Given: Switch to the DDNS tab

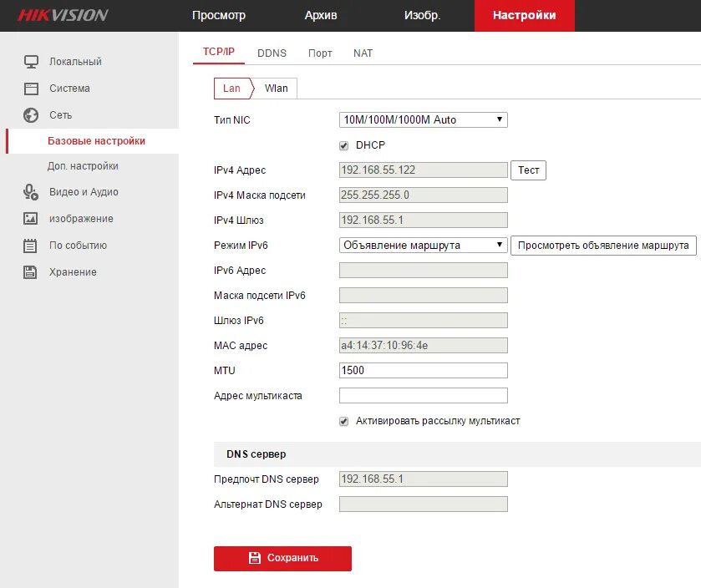Looking at the screenshot, I should coord(272,53).
